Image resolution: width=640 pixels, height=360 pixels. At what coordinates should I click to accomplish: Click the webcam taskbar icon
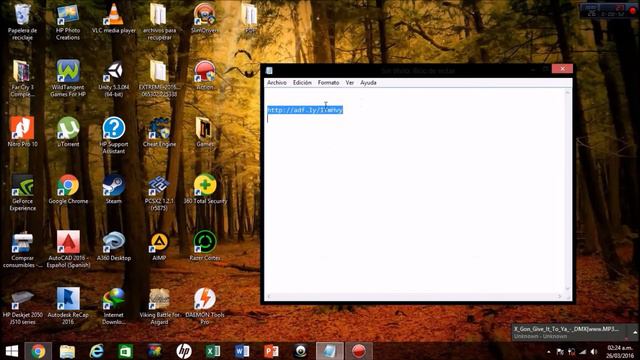(300, 351)
